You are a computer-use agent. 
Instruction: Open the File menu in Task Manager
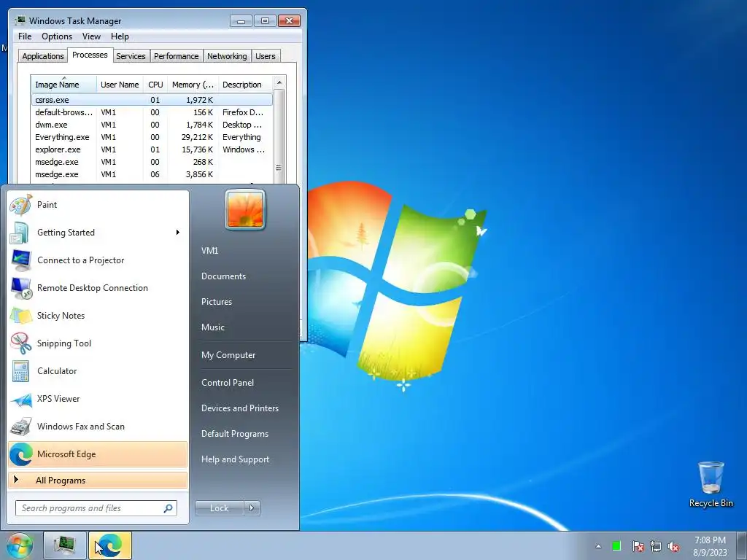[25, 36]
